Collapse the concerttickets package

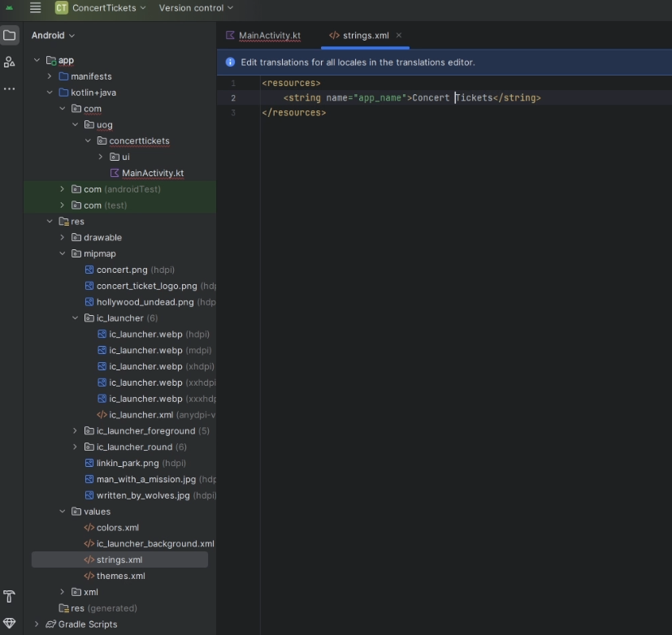point(88,140)
